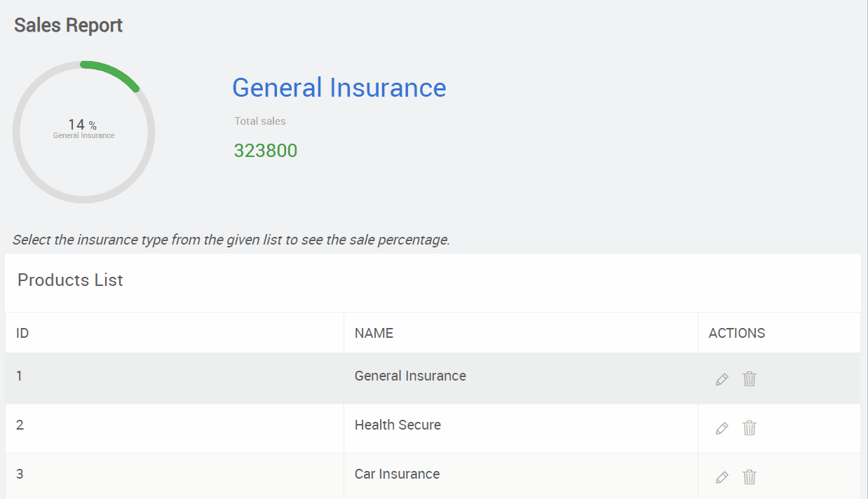Click the green progress arc
This screenshot has width=868, height=499.
[x=114, y=71]
